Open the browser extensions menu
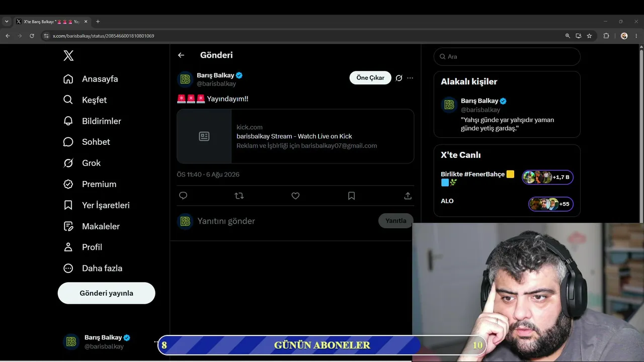This screenshot has width=644, height=362. (606, 36)
